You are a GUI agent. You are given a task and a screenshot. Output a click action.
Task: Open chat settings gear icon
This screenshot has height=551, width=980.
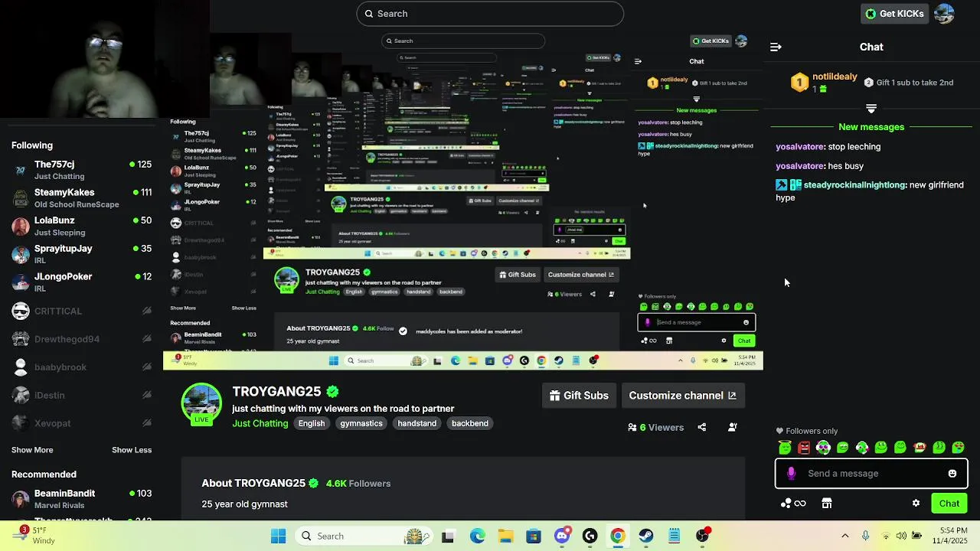pyautogui.click(x=916, y=504)
